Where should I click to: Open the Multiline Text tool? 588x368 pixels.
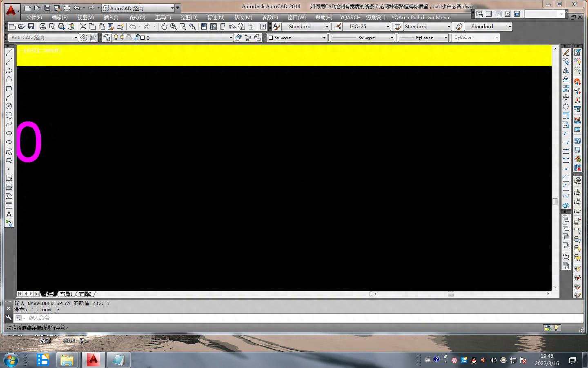pyautogui.click(x=9, y=214)
